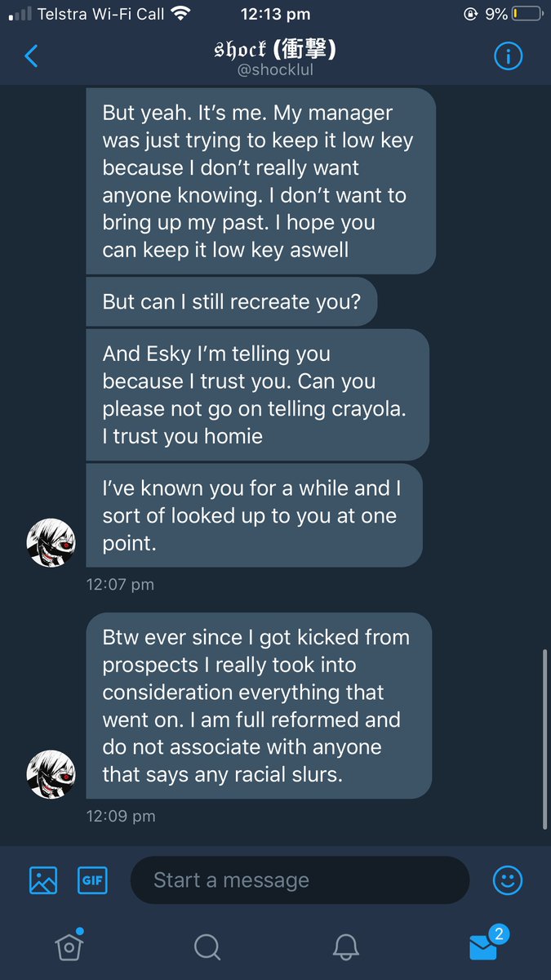Tap the back arrow icon
551x980 pixels.
coord(31,56)
